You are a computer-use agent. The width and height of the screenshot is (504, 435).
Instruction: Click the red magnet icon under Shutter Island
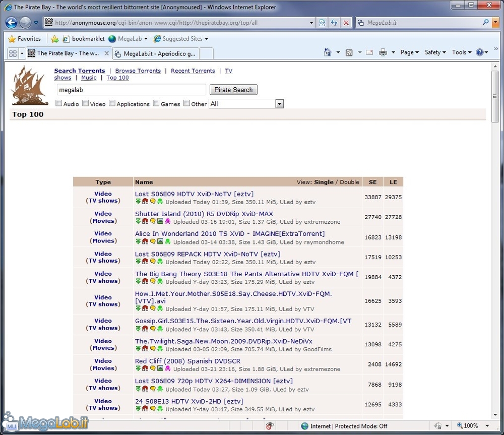(x=145, y=221)
